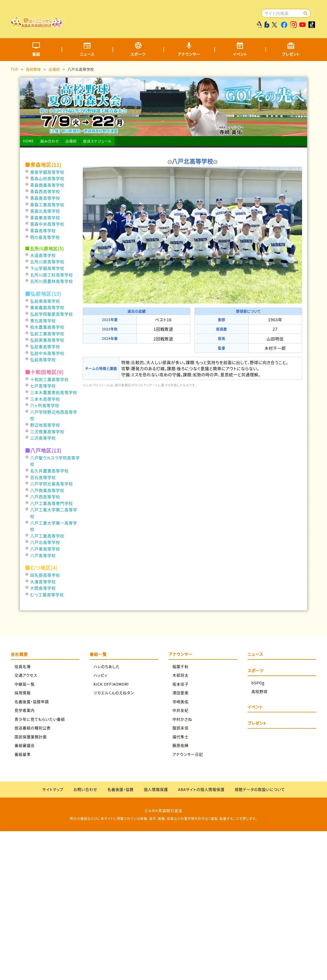The image size is (327, 980).
Task: Open 明の星高等学校 school page
Action: tap(45, 237)
